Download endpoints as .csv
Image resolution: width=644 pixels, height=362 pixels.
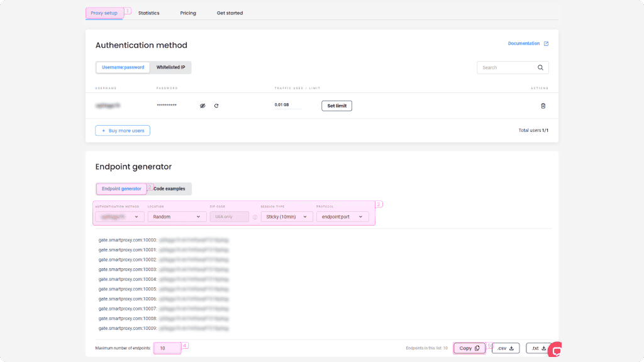(x=505, y=348)
